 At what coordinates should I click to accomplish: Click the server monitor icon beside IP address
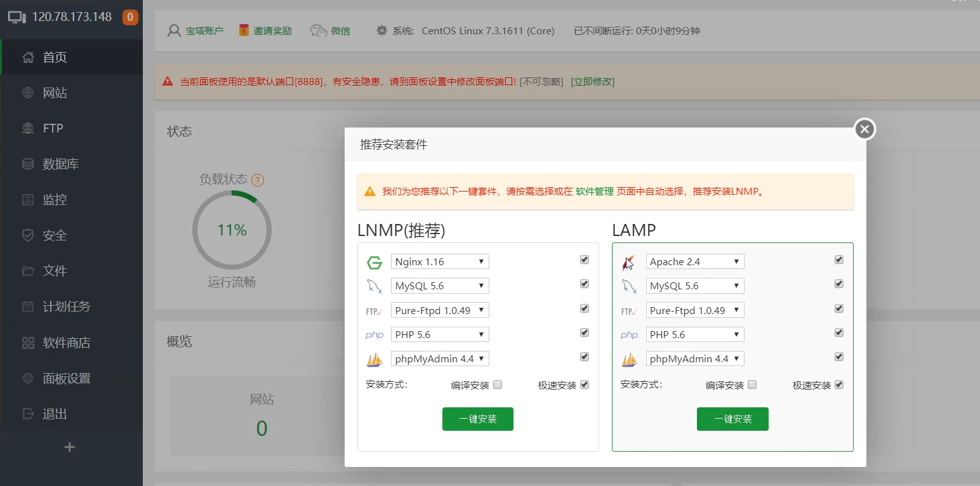(17, 17)
